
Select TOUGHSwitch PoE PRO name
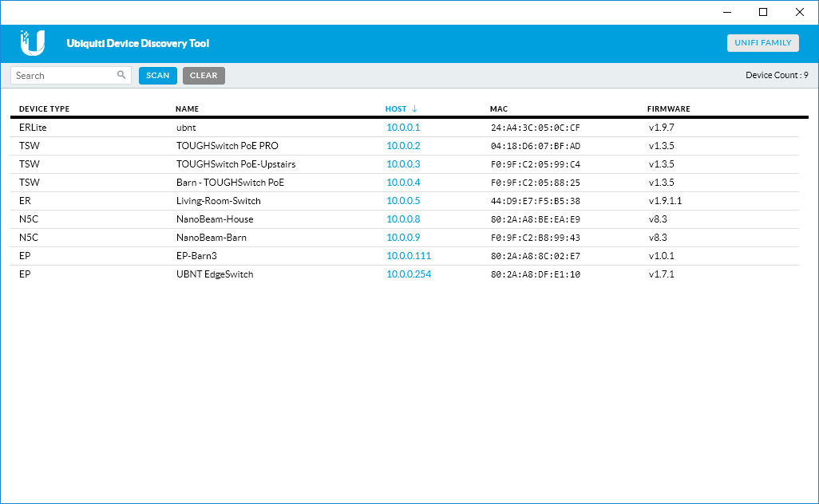227,146
